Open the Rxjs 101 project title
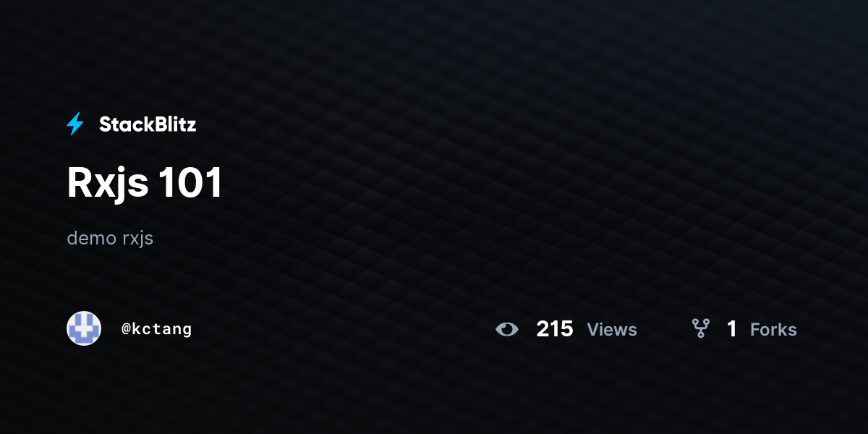 [145, 183]
